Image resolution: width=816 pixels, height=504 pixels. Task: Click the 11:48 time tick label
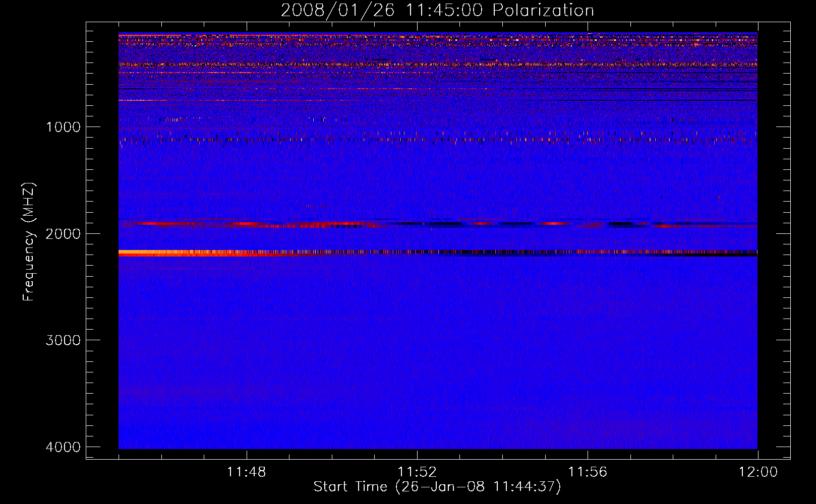247,472
